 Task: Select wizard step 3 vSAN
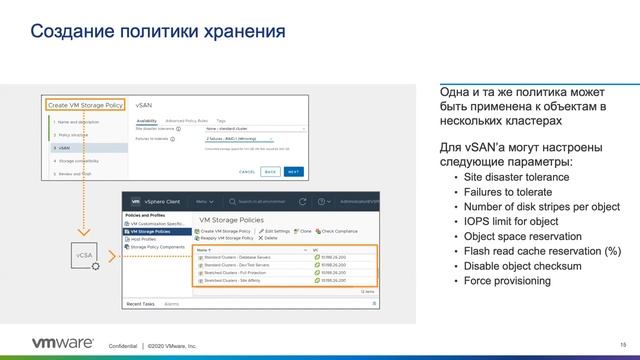(89, 148)
